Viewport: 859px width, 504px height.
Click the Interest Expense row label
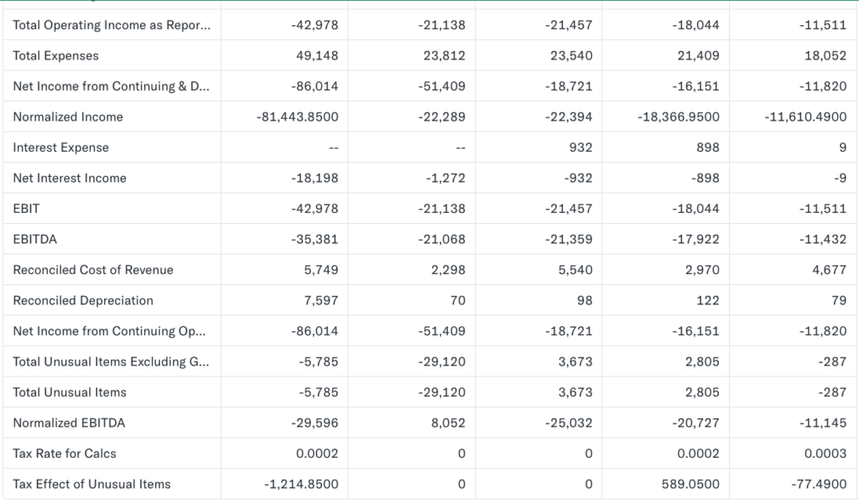tap(60, 148)
